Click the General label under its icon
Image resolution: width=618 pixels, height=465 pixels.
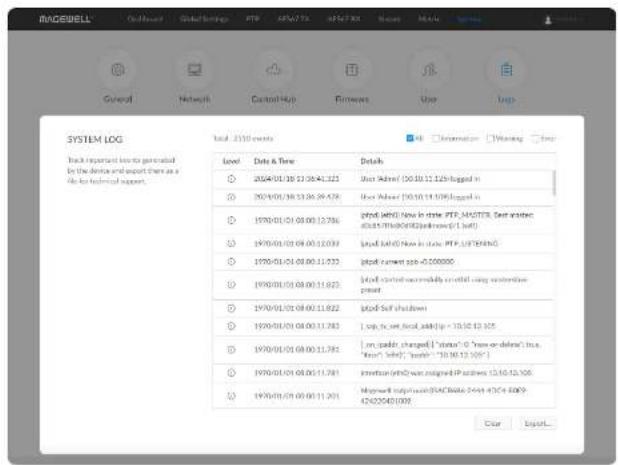(x=117, y=99)
